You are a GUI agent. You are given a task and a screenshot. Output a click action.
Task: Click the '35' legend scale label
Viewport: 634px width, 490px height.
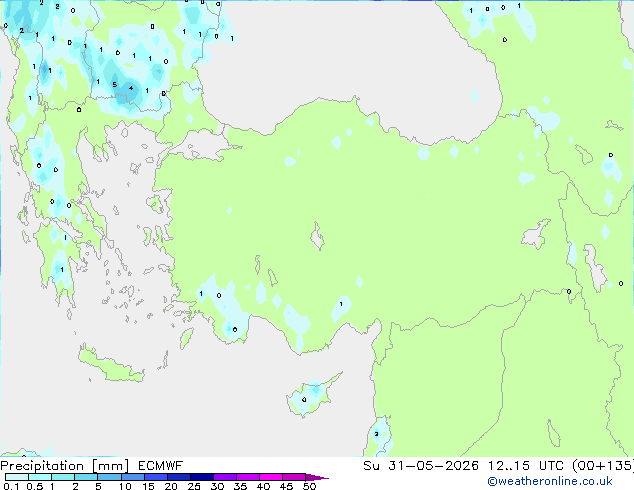coord(240,486)
